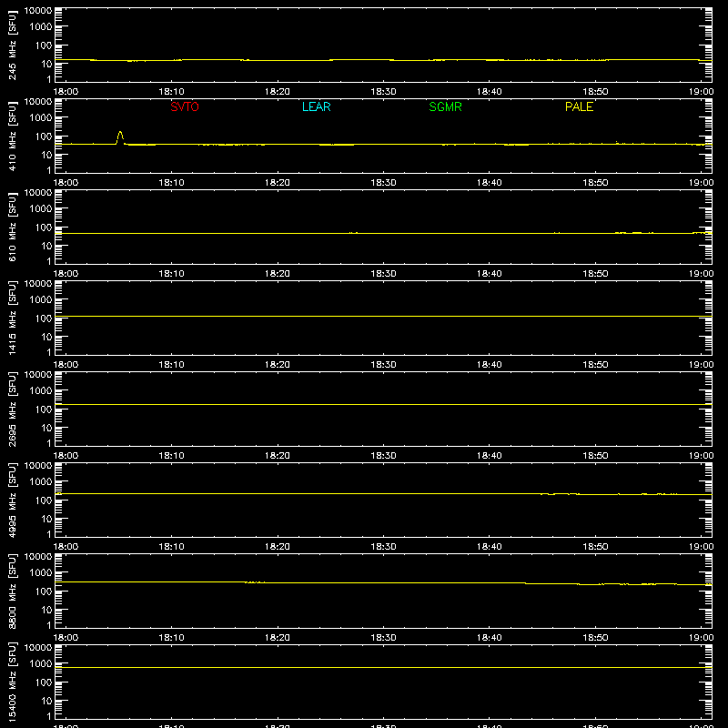
Task: Click the 8800 MHz [SFU] axis title
Action: 12,591
